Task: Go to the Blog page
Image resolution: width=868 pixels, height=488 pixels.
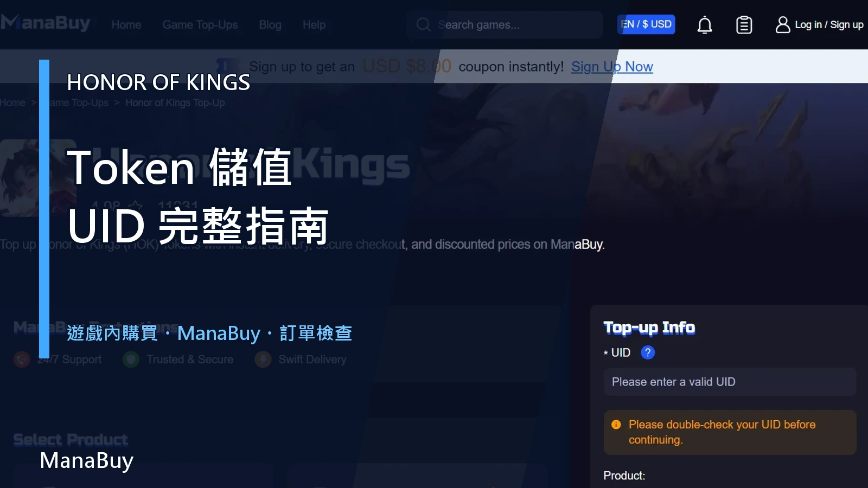Action: 270,25
